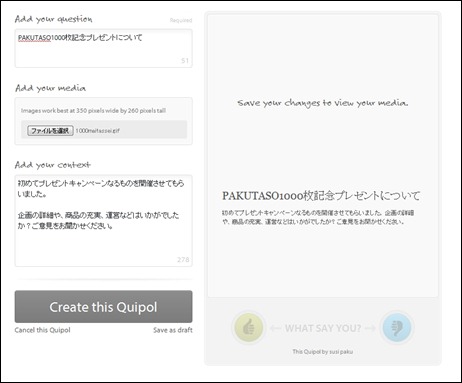
Task: Click the preview title PAKUTASO1000枚記念プレゼントについて
Action: click(x=321, y=196)
